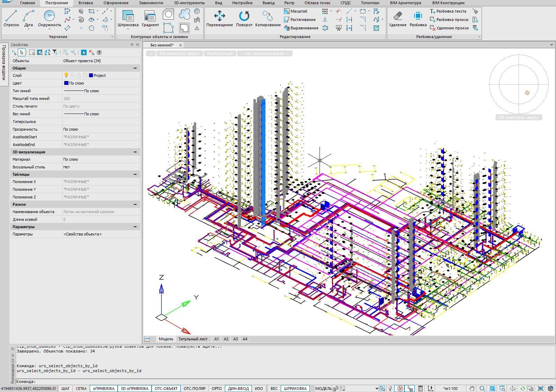Open the Штриховка hatch tool

128,18
